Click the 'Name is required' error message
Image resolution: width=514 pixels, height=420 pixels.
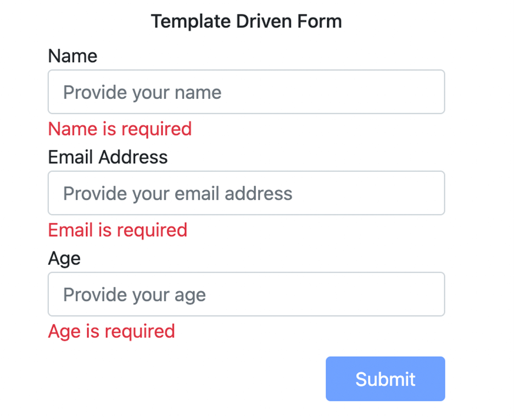pos(120,129)
